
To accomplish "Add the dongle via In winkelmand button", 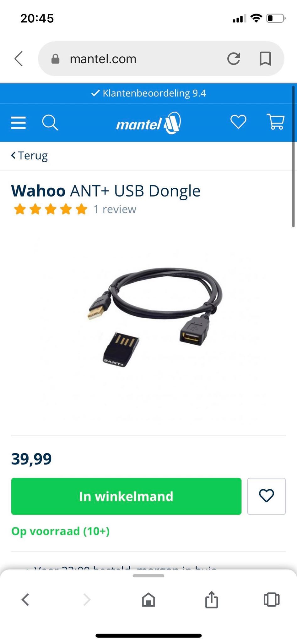I will pyautogui.click(x=126, y=496).
